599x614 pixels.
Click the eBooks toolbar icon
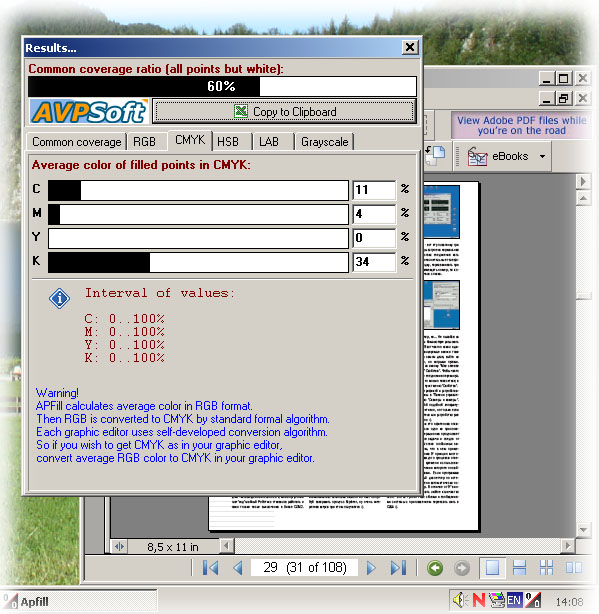tap(477, 157)
